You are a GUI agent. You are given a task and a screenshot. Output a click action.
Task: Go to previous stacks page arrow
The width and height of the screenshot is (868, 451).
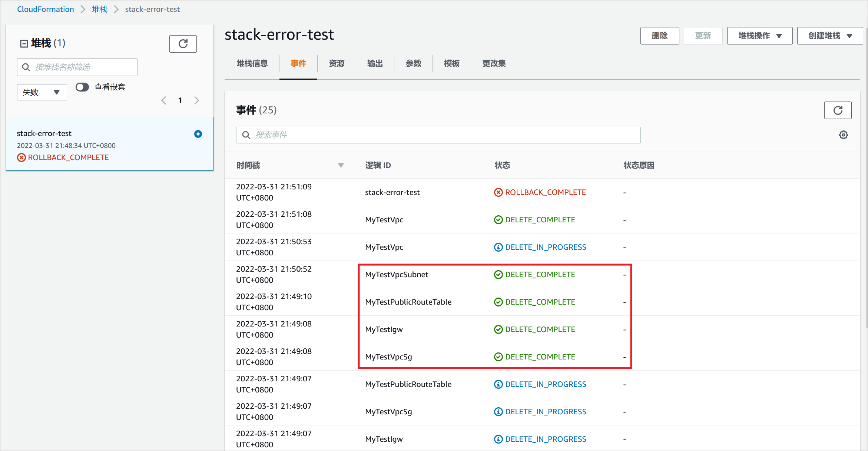[x=163, y=100]
